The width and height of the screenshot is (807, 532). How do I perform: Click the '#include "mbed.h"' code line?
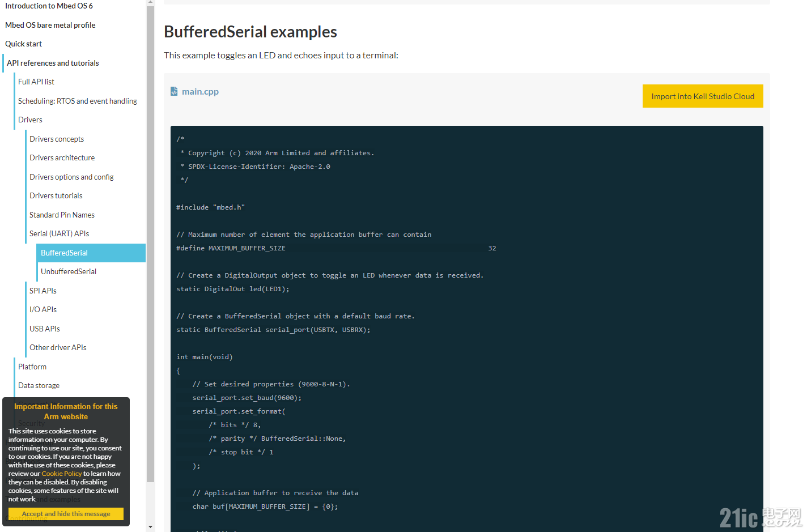(210, 207)
